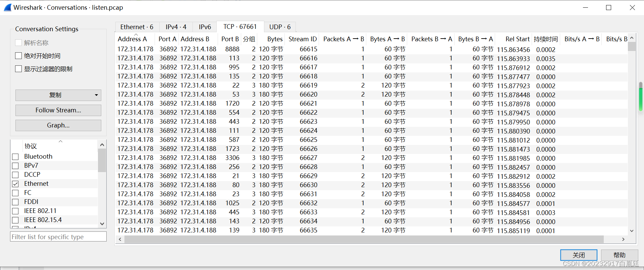This screenshot has height=270, width=644.
Task: Check the BPv7 protocol checkbox
Action: tap(15, 166)
